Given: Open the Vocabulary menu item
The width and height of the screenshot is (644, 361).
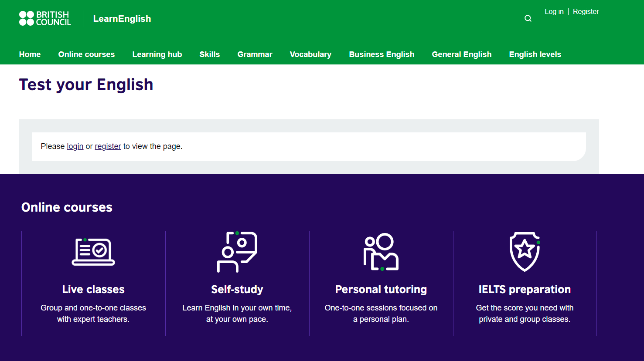Looking at the screenshot, I should tap(310, 54).
